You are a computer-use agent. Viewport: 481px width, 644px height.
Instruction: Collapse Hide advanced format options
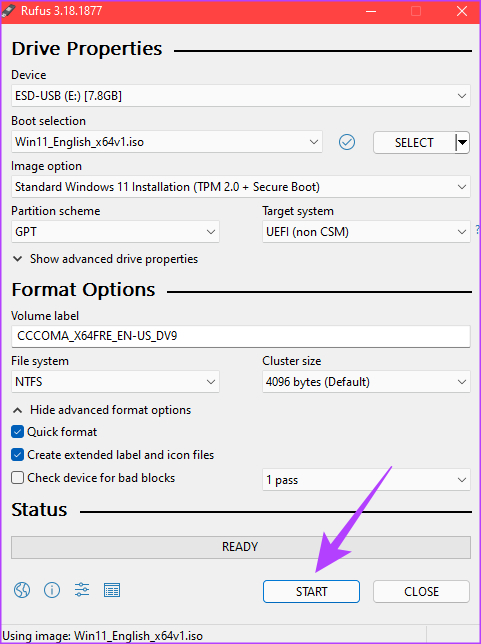click(x=102, y=410)
